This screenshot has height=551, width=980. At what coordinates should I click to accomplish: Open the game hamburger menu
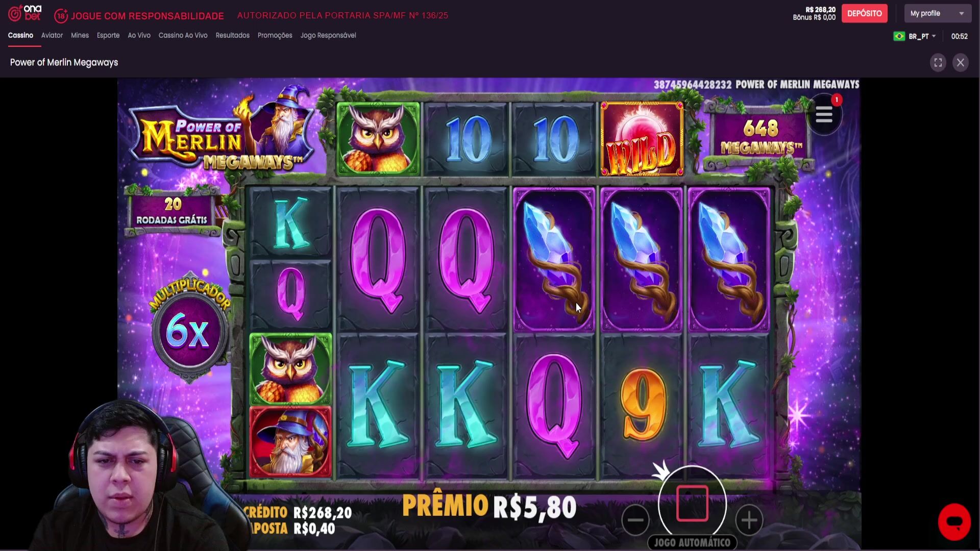point(824,115)
